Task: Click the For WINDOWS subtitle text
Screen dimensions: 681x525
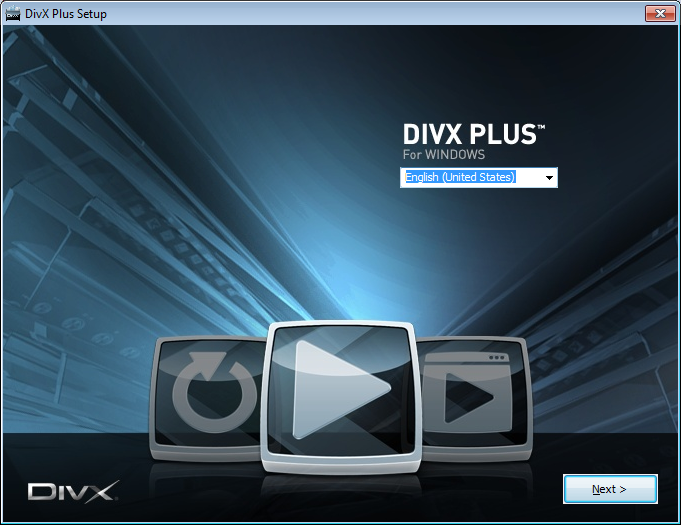Action: 443,155
